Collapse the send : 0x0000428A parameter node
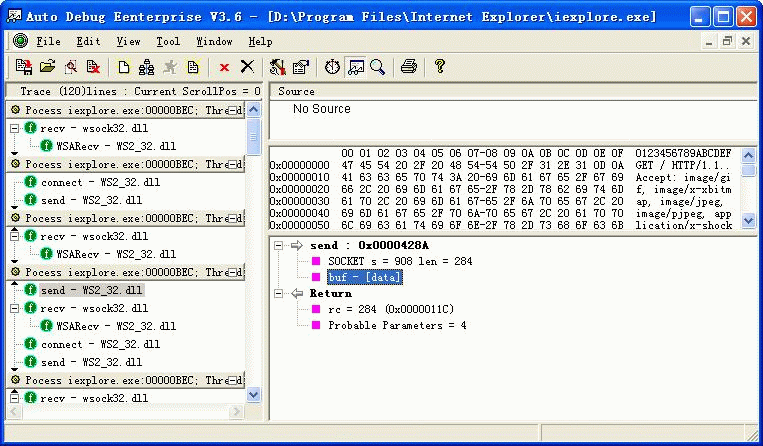Viewport: 763px width, 446px height. pos(278,246)
